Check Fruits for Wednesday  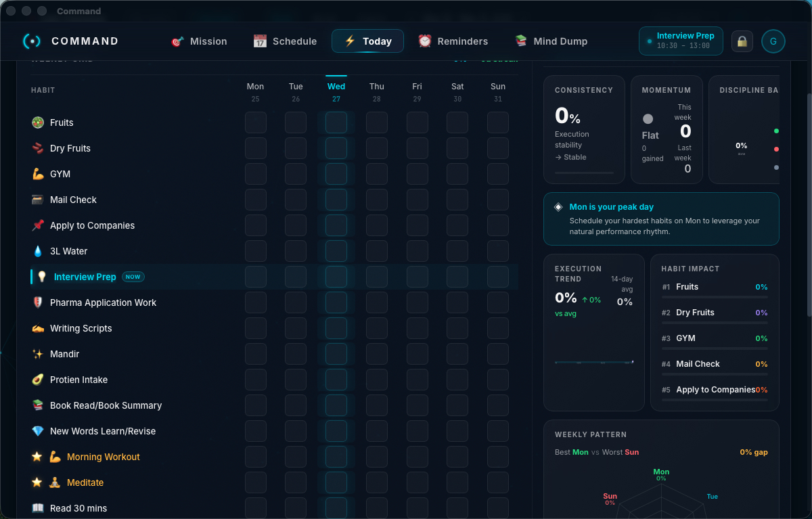point(336,122)
